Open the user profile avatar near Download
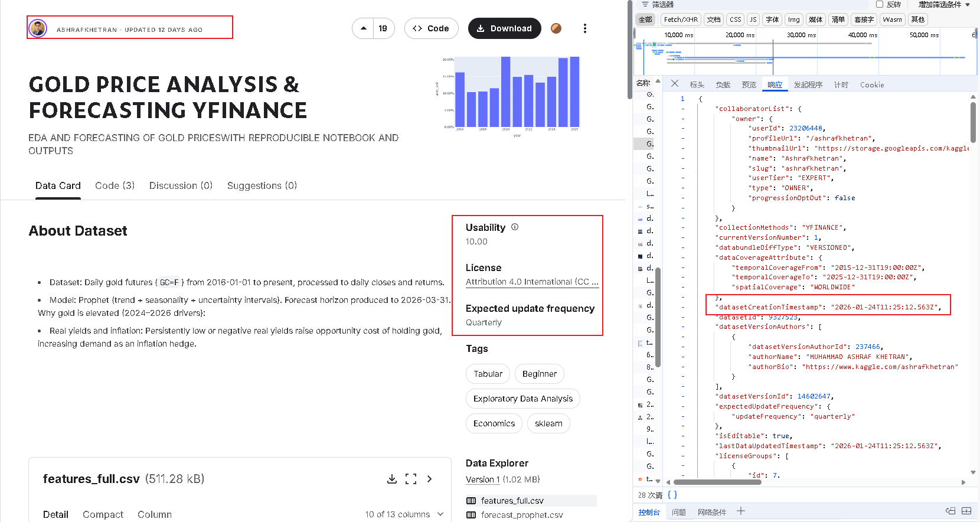This screenshot has width=980, height=522. click(x=556, y=28)
